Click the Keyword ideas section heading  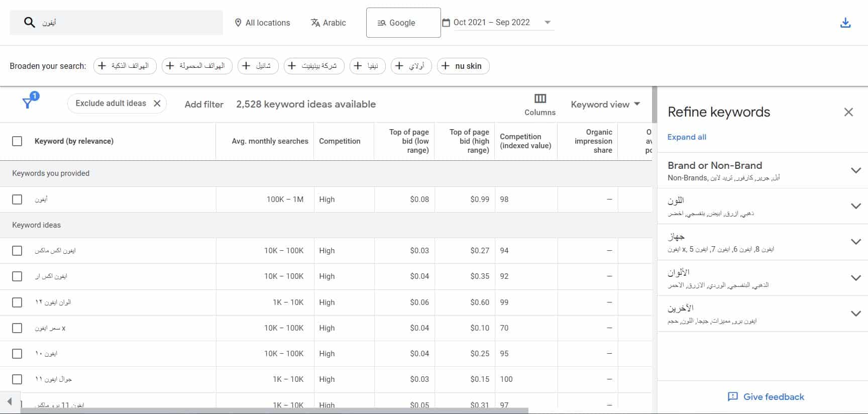36,225
